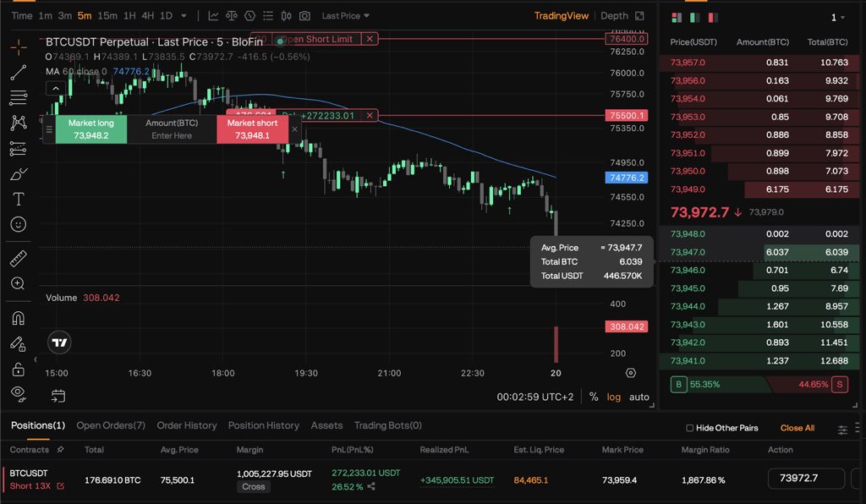Select the ruler measure tool
The width and height of the screenshot is (866, 504).
tap(19, 259)
